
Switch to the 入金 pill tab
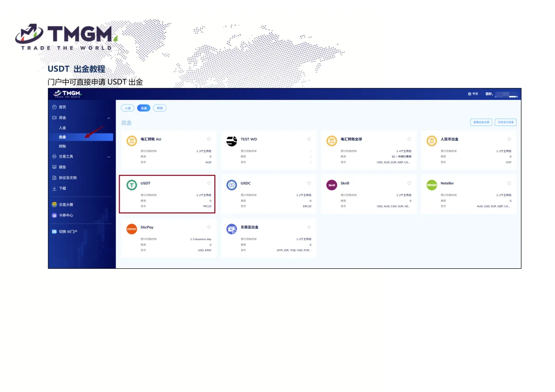click(x=128, y=108)
